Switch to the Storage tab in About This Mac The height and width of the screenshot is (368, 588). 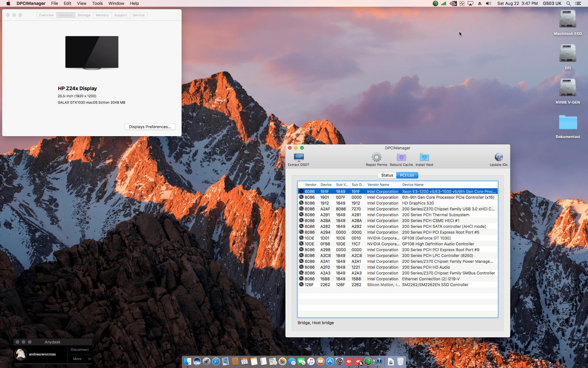tap(84, 15)
